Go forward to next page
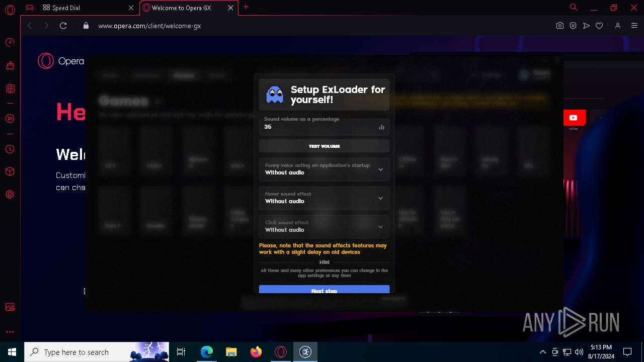The image size is (644, 362). (46, 26)
